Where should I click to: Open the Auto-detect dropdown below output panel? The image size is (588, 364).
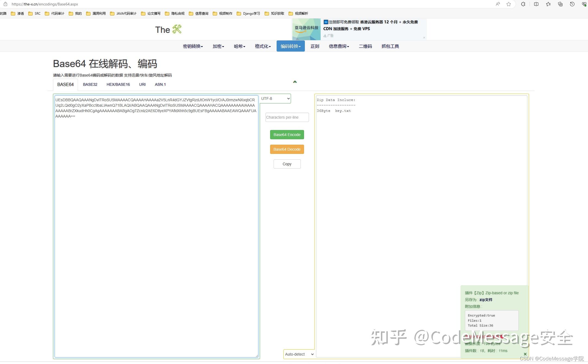click(x=299, y=354)
